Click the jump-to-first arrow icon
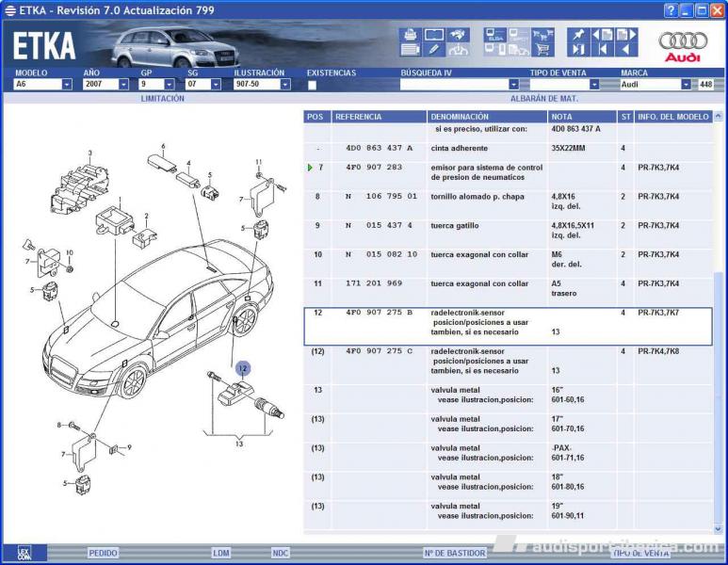The width and height of the screenshot is (728, 565). [603, 50]
